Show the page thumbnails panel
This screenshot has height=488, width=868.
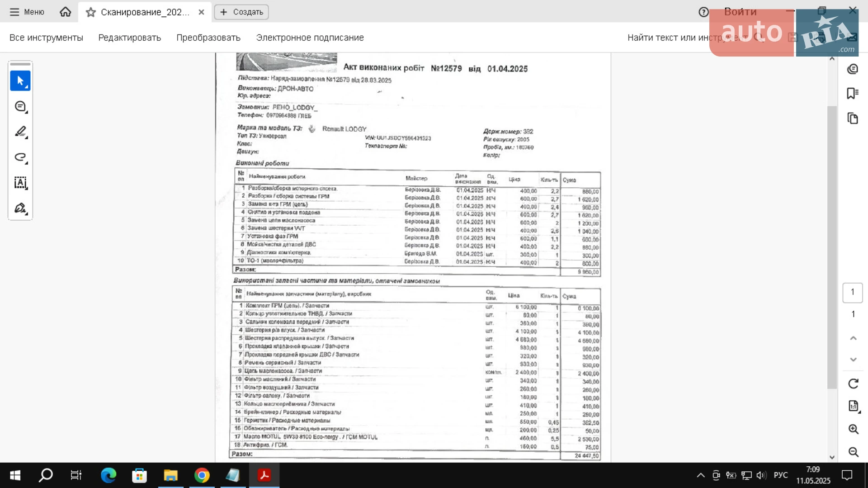pos(853,118)
